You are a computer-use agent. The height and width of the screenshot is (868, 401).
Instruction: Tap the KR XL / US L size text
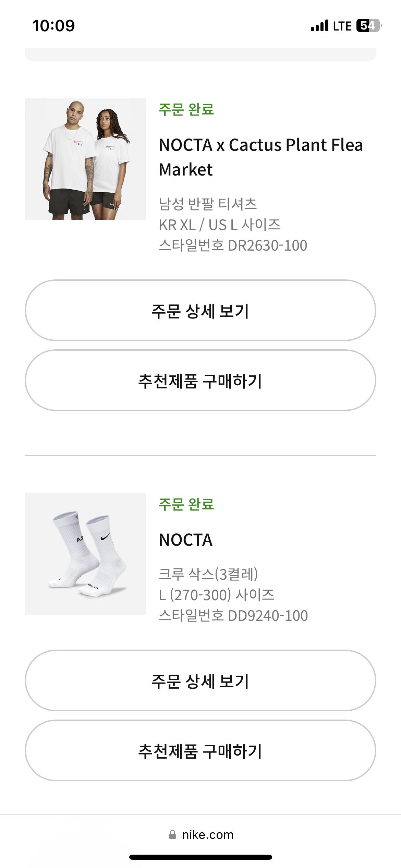(220, 225)
